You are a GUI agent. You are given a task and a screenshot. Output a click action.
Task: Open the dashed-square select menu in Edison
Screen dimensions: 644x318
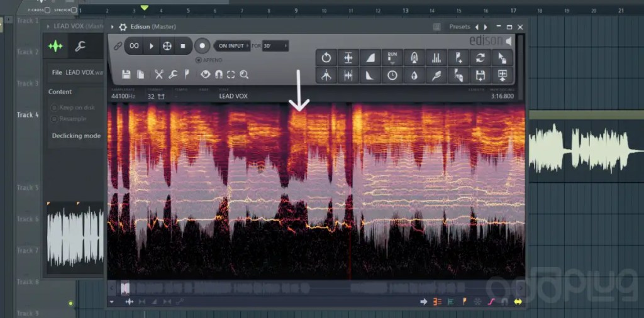(231, 74)
